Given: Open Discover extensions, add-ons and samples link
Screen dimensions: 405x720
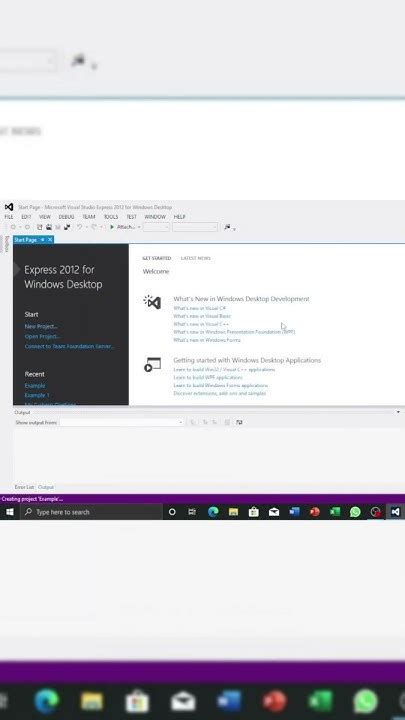Looking at the screenshot, I should [219, 394].
